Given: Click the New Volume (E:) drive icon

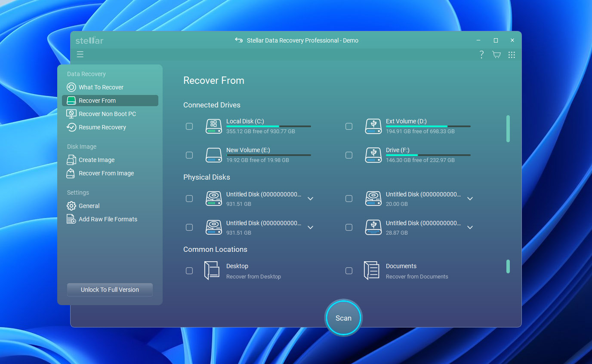Looking at the screenshot, I should 214,155.
